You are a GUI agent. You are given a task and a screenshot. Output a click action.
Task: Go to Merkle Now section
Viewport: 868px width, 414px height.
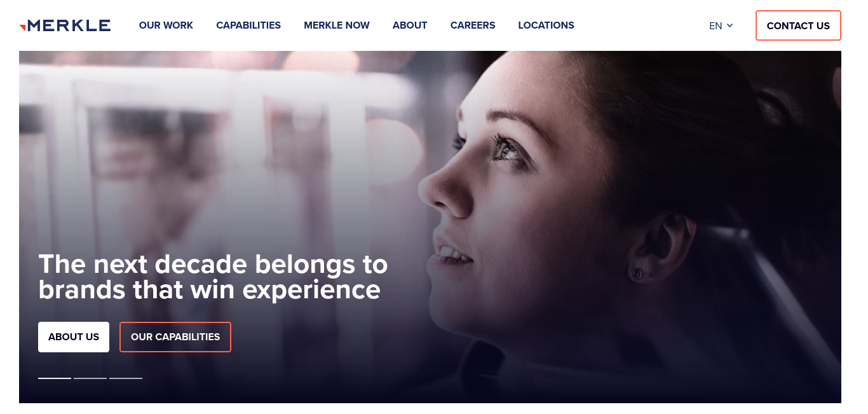coord(337,25)
